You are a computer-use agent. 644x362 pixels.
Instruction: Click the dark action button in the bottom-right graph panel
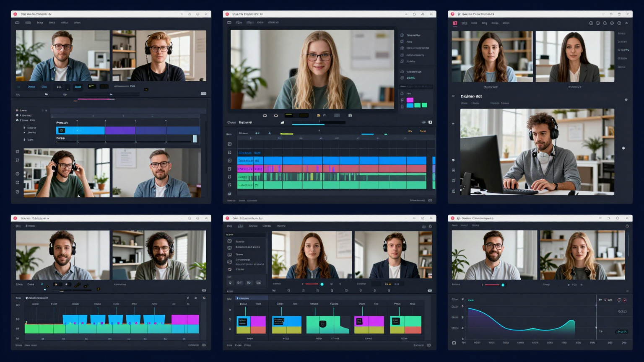(x=622, y=331)
